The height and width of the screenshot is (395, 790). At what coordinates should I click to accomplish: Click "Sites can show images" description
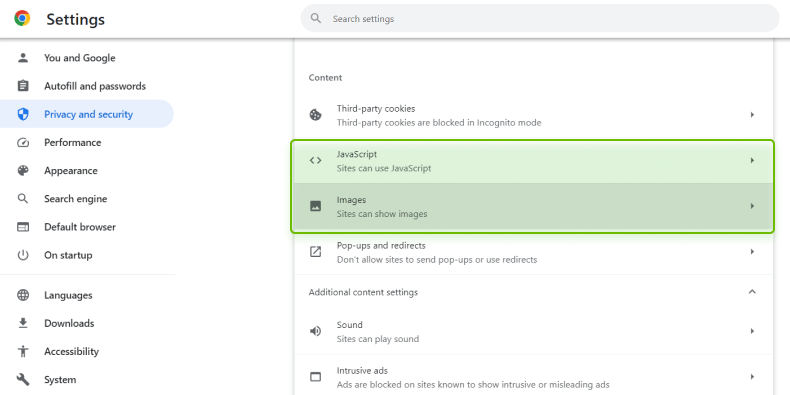click(382, 214)
